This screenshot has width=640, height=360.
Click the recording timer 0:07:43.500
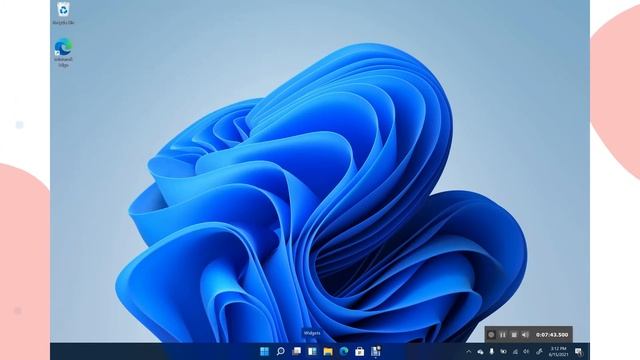552,335
